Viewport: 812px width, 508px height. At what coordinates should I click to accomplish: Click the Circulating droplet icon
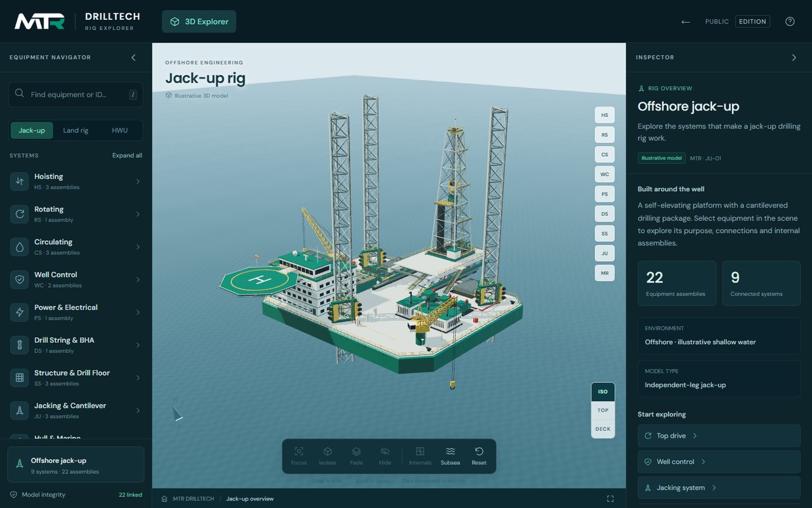(20, 246)
